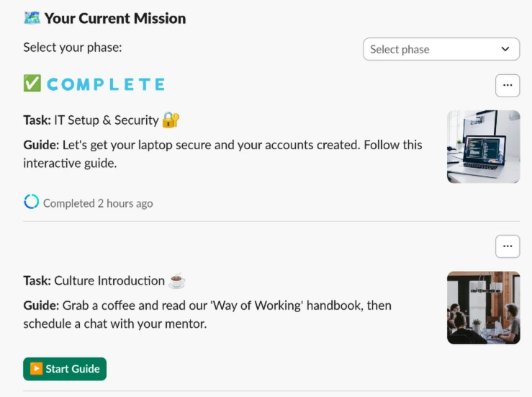
Task: Open the overflow menu for IT Setup task
Action: [x=508, y=85]
